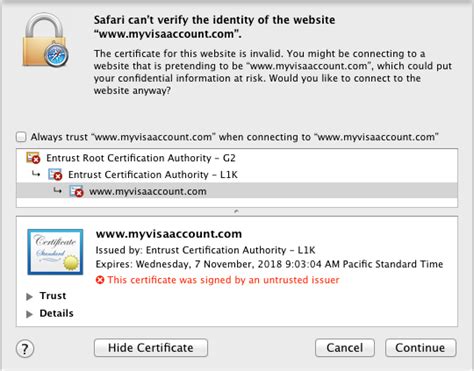Click the Entrust L1K intermediate certificate icon

click(x=55, y=174)
